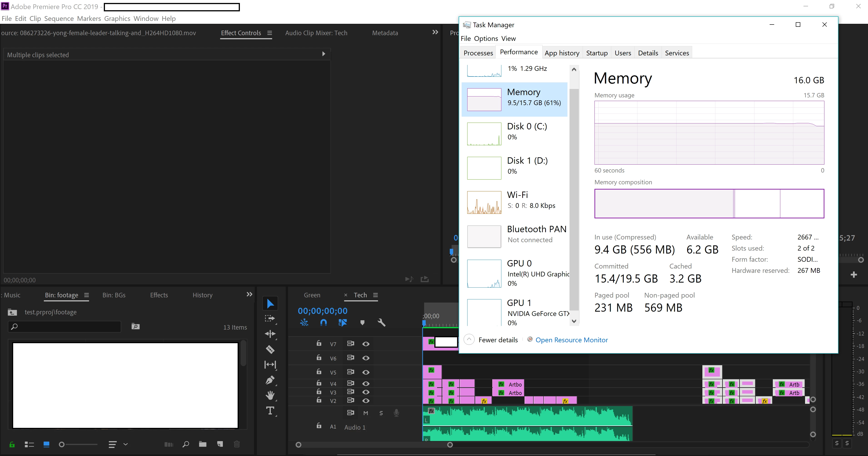Toggle timeline Snap magnet icon

[323, 323]
